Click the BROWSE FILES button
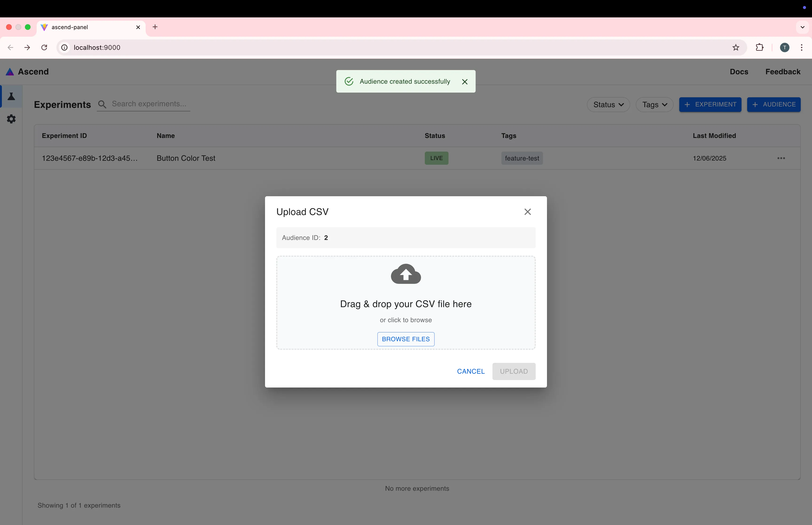This screenshot has width=812, height=525. coord(405,339)
